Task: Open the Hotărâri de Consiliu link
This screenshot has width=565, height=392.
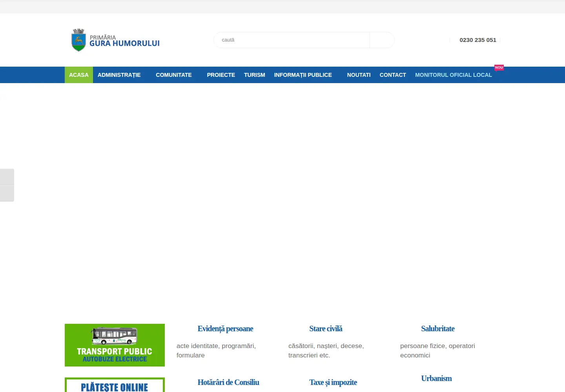Action: click(228, 382)
